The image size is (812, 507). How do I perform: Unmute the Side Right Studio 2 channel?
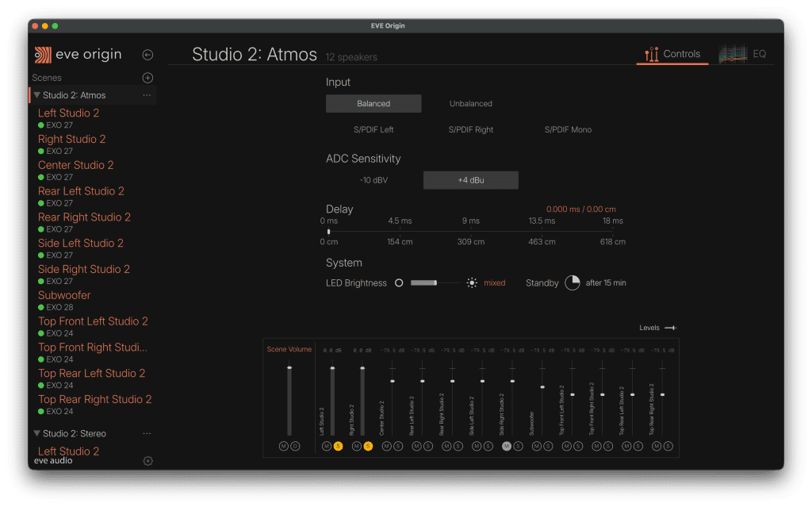coord(507,446)
